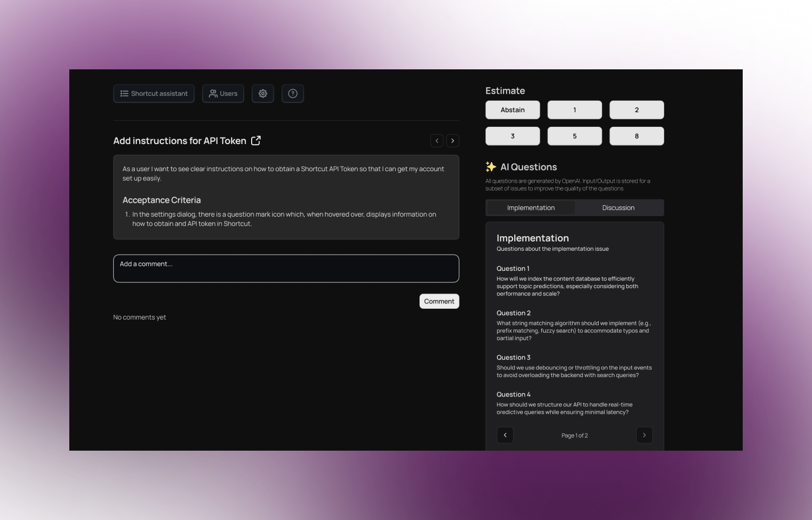Submit your comment with the Comment button
Viewport: 812px width, 520px height.
click(x=439, y=301)
